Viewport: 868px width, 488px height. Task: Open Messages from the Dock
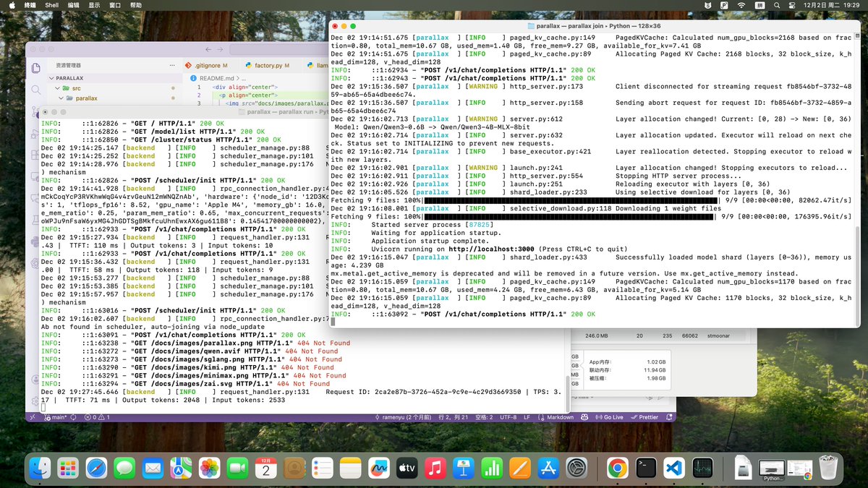124,468
